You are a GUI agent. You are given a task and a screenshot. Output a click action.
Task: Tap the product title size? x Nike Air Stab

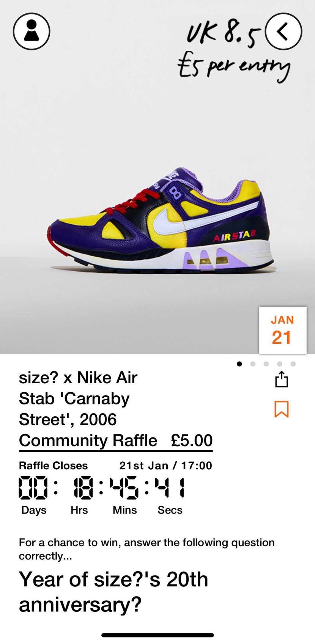pyautogui.click(x=78, y=398)
